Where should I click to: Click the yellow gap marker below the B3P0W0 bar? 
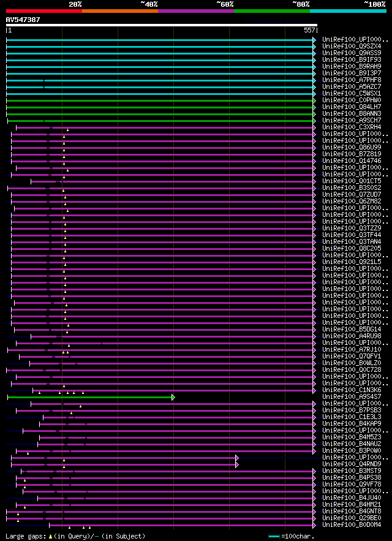(x=28, y=453)
